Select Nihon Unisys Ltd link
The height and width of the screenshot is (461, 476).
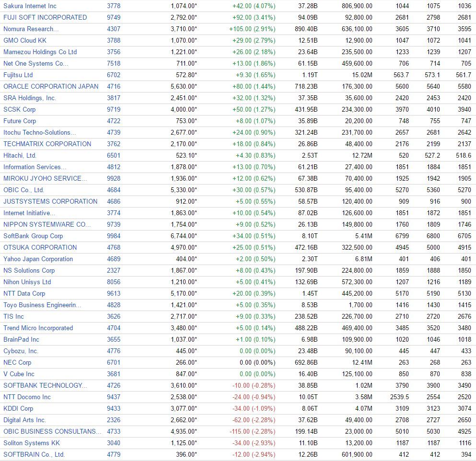[27, 283]
